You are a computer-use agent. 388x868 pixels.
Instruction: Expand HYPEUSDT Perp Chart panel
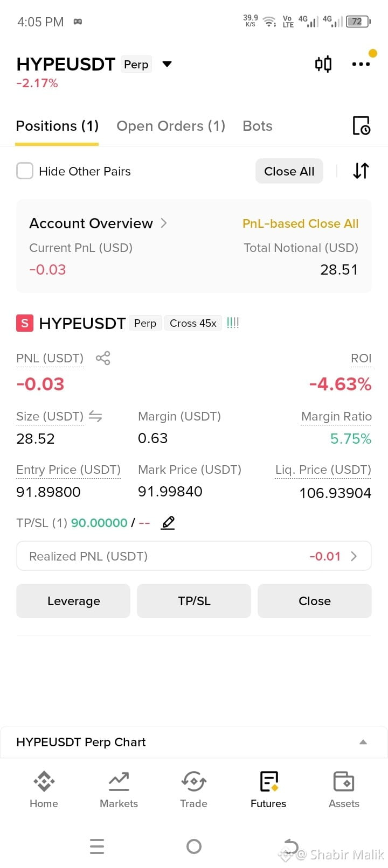click(x=194, y=742)
